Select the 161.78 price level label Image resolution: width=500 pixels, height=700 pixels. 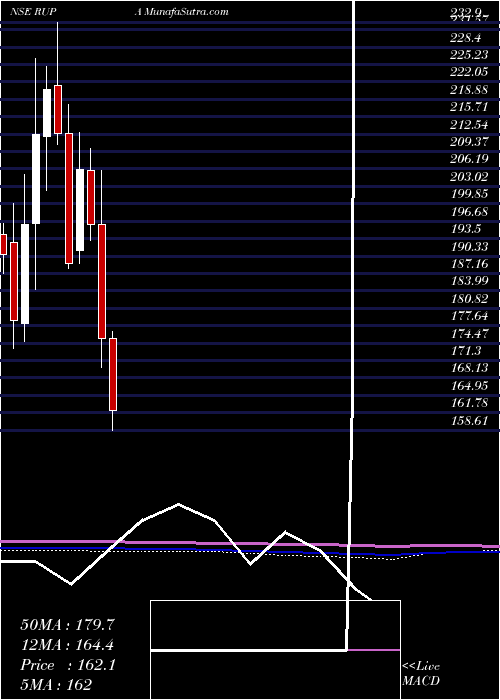coord(470,403)
